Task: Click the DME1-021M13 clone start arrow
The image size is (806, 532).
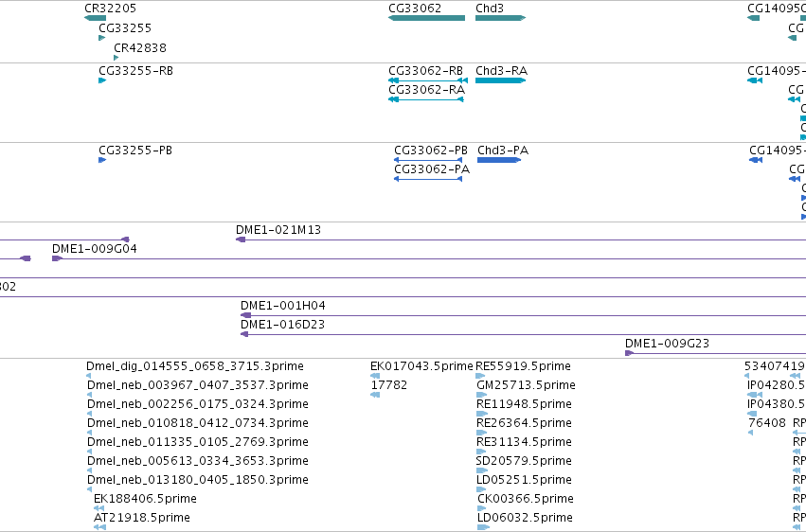Action: pos(241,239)
